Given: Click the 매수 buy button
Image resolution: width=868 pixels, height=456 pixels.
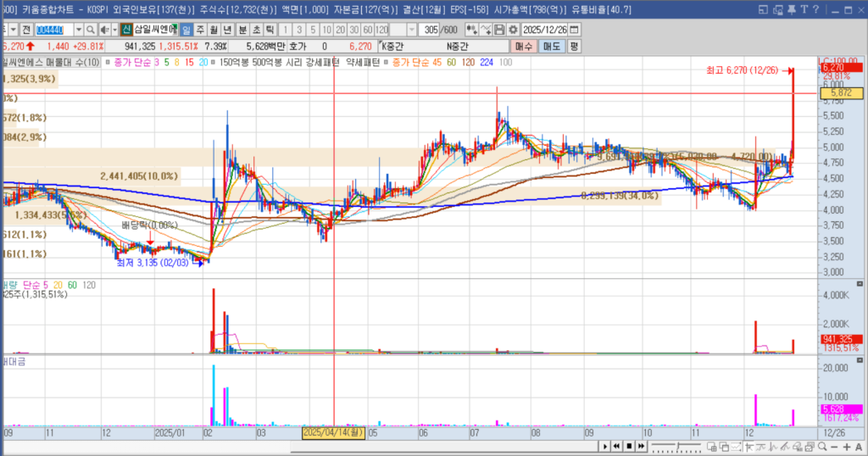Looking at the screenshot, I should (524, 46).
